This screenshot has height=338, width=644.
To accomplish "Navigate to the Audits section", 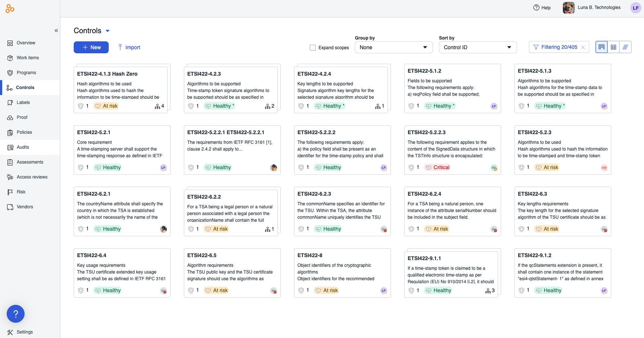I will click(23, 147).
